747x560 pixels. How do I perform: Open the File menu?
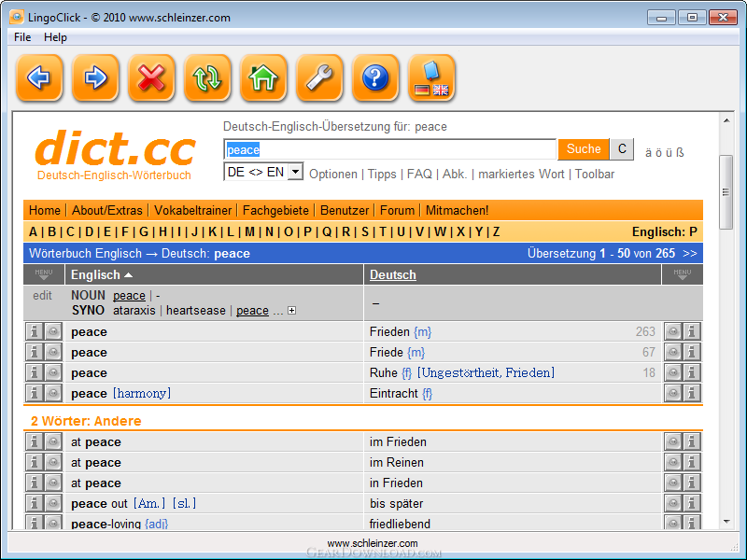point(22,37)
